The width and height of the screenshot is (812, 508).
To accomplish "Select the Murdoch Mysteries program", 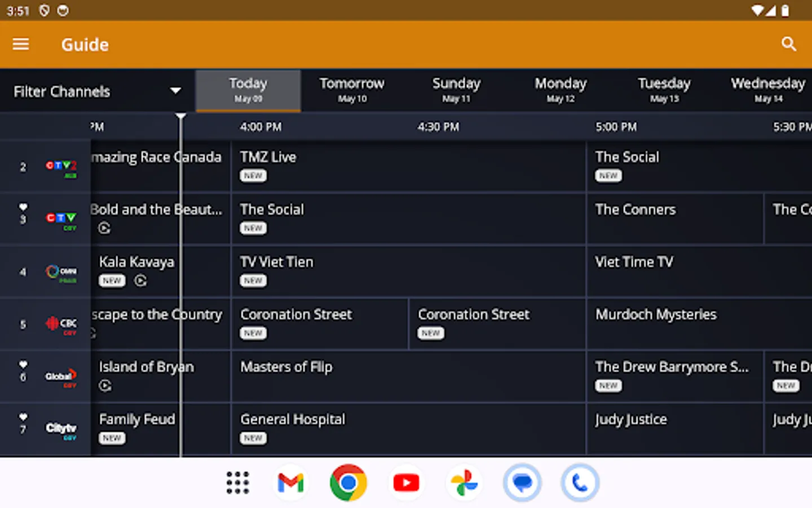I will click(677, 324).
